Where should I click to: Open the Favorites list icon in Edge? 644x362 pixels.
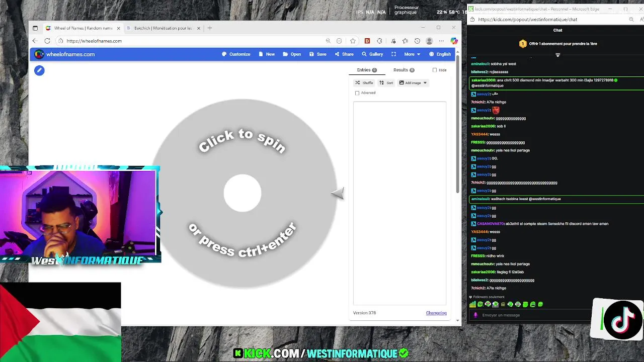coord(405,41)
